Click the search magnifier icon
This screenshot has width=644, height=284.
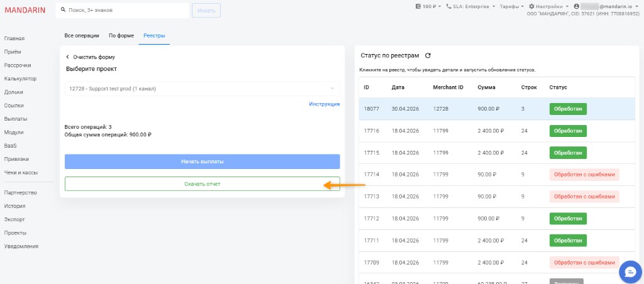point(63,10)
